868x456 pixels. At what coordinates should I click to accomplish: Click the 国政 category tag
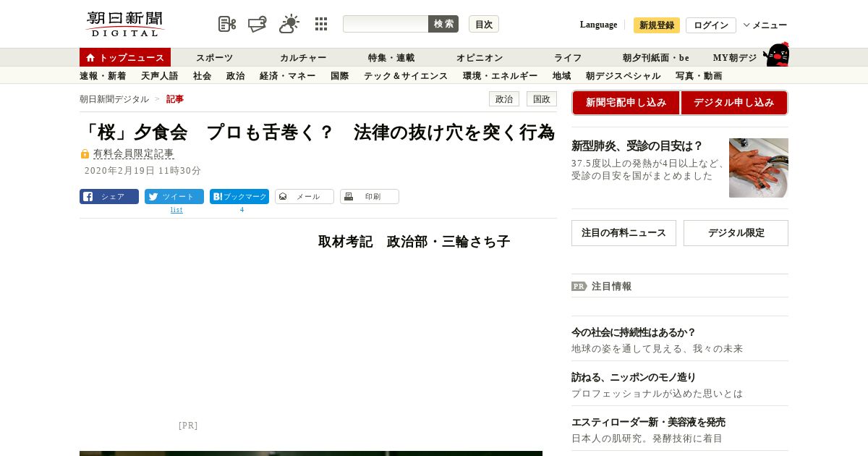[542, 99]
